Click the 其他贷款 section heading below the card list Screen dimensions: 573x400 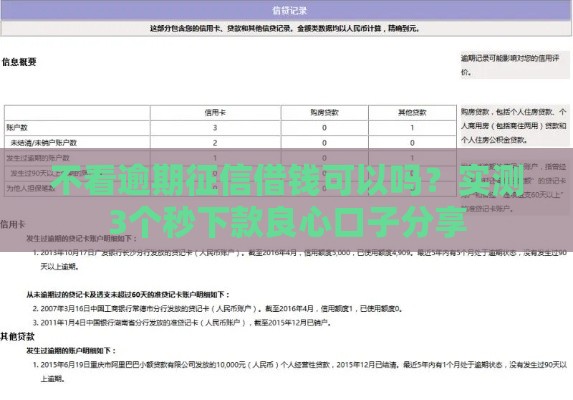18,336
